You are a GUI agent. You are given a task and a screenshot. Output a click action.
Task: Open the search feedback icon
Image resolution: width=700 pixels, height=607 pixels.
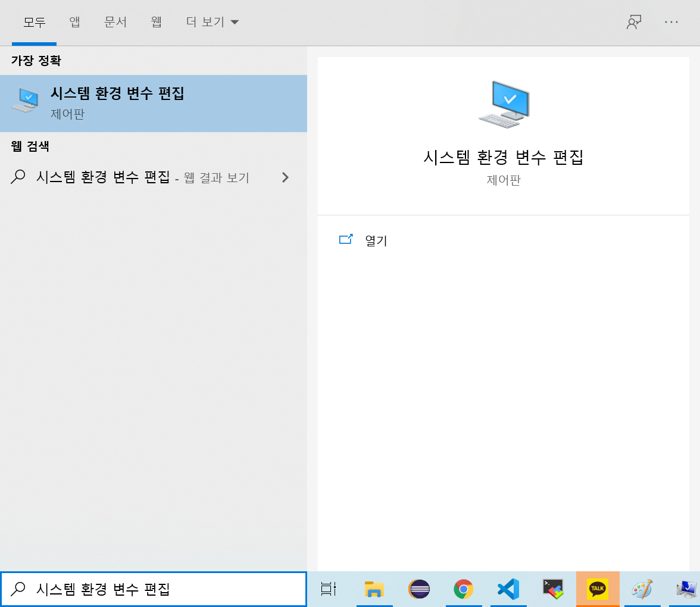(633, 22)
